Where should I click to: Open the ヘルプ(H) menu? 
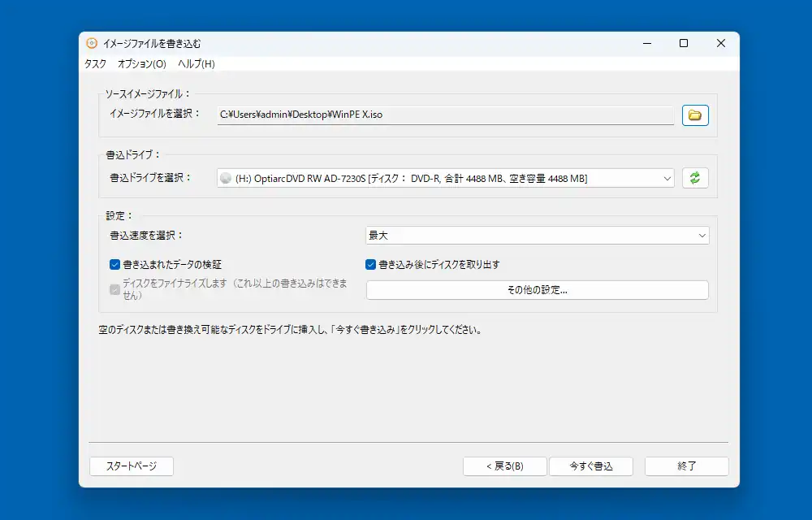[x=197, y=64]
